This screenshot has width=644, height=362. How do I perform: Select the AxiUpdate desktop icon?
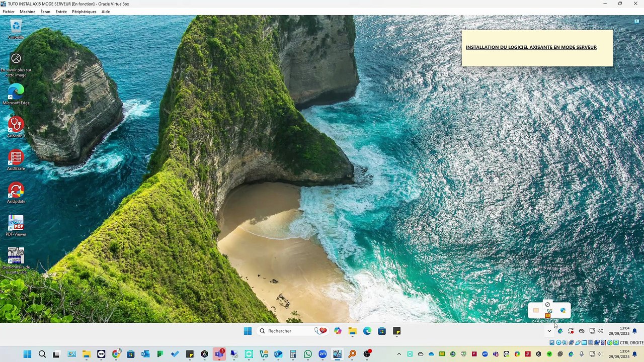[16, 193]
